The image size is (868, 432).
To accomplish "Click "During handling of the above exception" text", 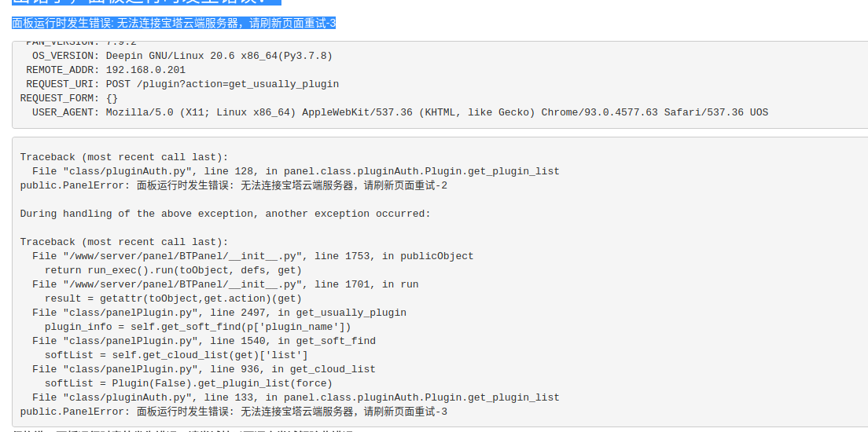I will [x=226, y=214].
